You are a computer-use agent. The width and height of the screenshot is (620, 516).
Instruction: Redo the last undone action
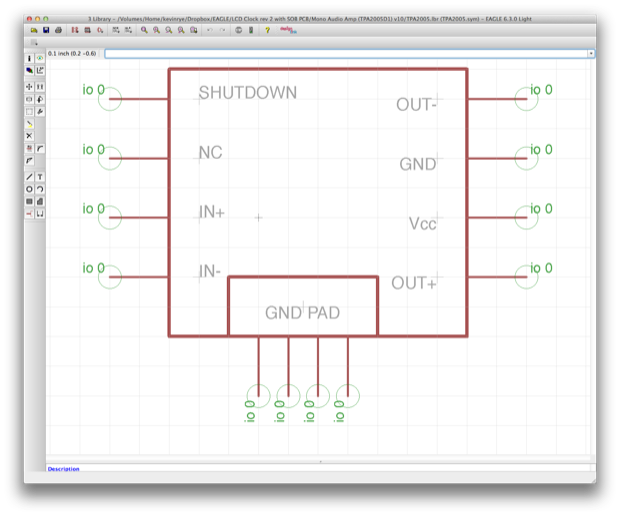[222, 30]
